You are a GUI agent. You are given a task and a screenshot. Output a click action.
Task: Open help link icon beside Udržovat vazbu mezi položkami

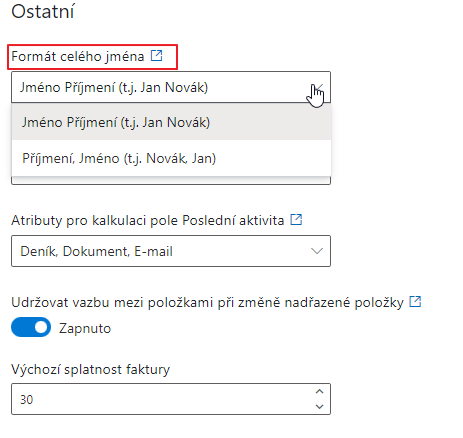[x=415, y=302]
